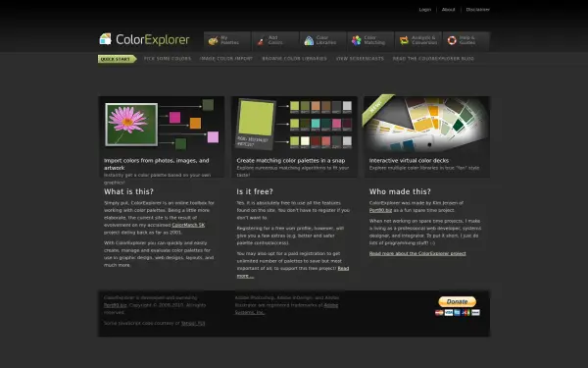This screenshot has height=368, width=588.
Task: Click the teal swatch in the palette grid
Action: [316, 124]
